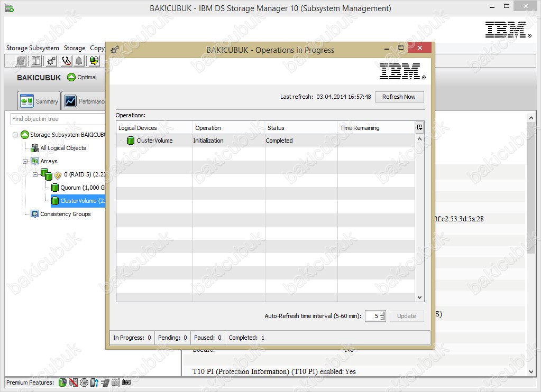Collapse the array 0 (RAID 5) node
Image resolution: width=541 pixels, height=392 pixels.
click(x=35, y=174)
